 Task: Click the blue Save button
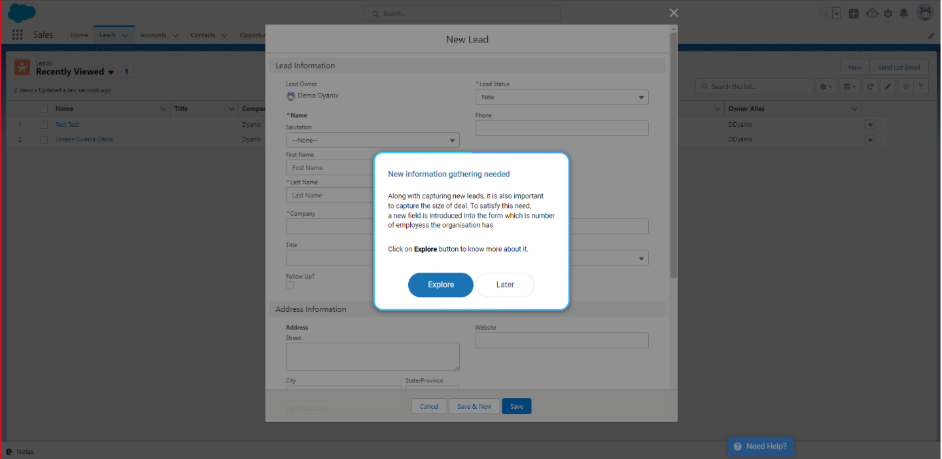517,406
